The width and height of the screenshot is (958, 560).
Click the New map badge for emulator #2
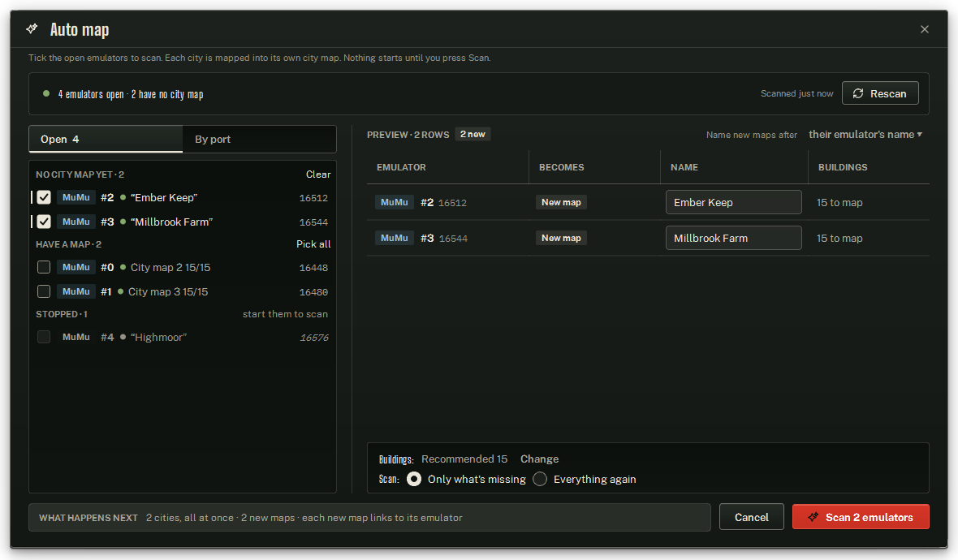(561, 202)
